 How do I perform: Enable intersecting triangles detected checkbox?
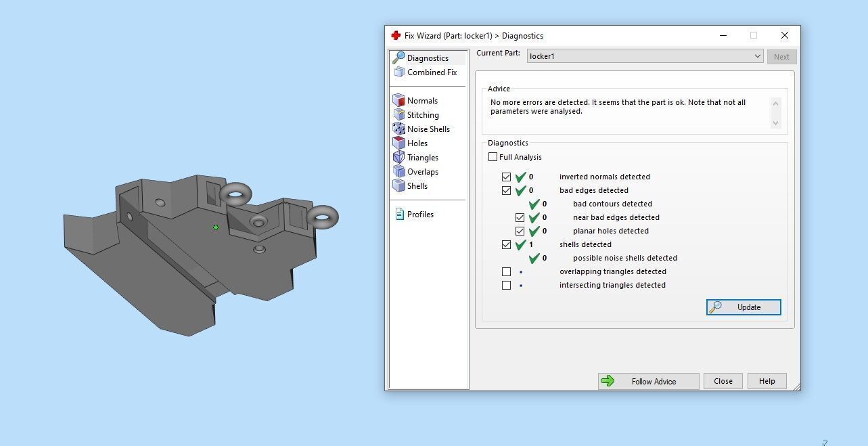(x=506, y=285)
